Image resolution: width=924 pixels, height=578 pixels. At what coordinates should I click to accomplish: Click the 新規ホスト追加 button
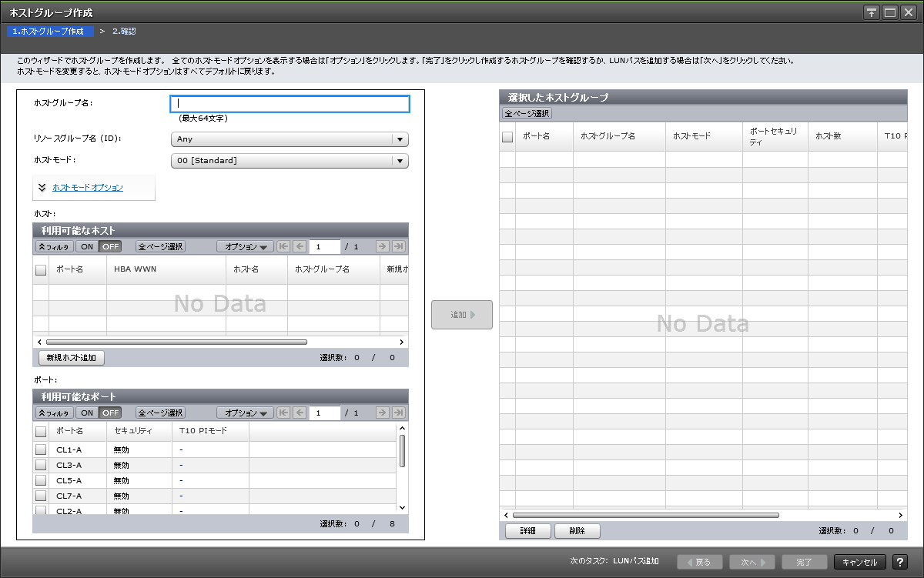[x=71, y=358]
